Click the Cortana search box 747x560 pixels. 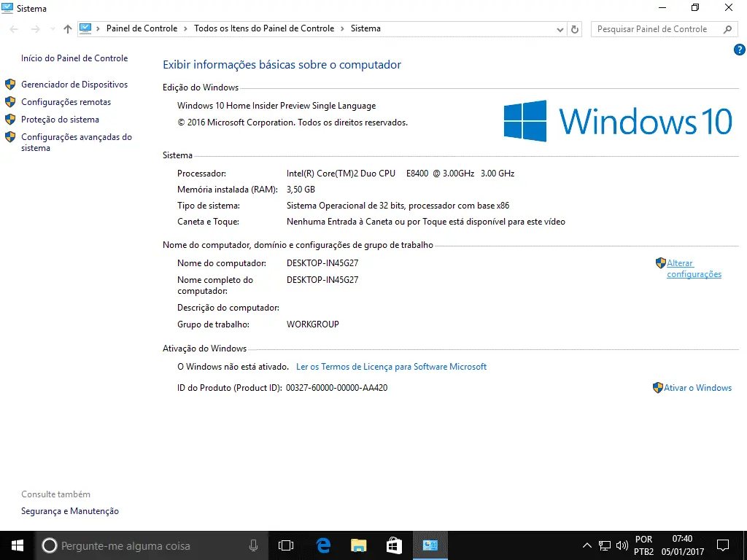pos(151,545)
